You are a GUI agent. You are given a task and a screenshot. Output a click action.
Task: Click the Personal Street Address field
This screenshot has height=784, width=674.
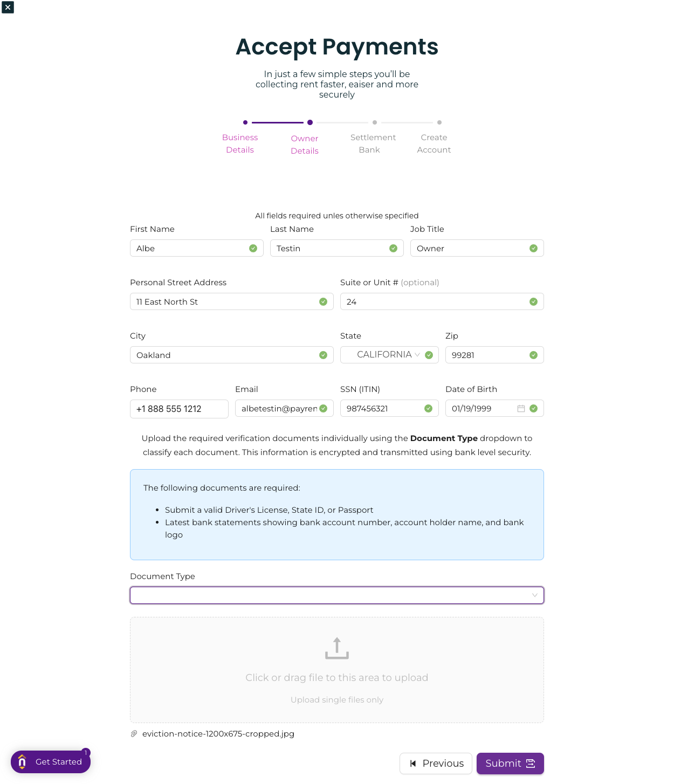click(x=232, y=301)
